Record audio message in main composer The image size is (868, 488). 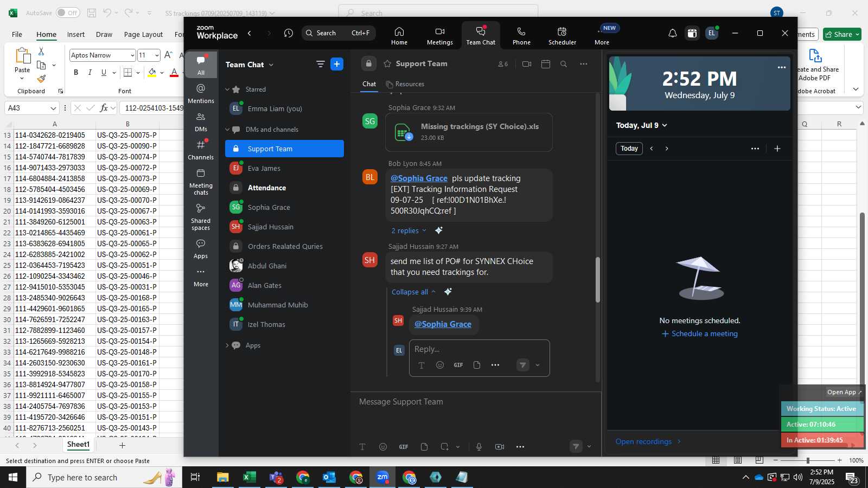[x=479, y=447]
